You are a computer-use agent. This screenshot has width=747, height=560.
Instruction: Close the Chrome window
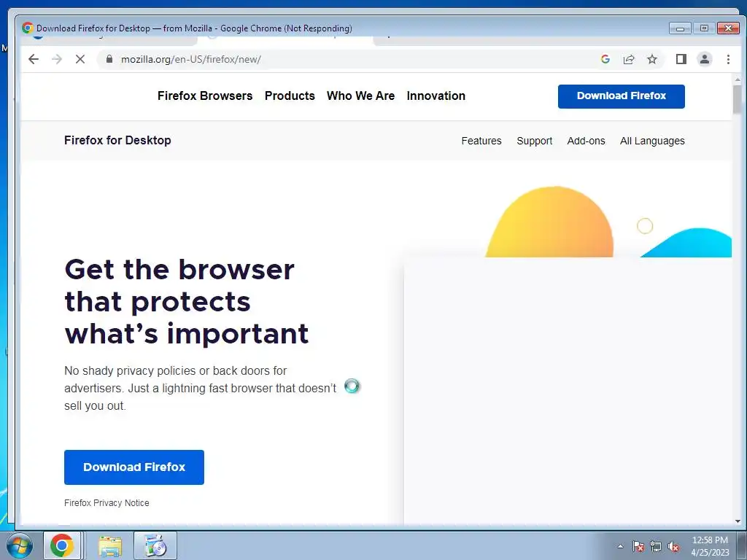pyautogui.click(x=728, y=28)
